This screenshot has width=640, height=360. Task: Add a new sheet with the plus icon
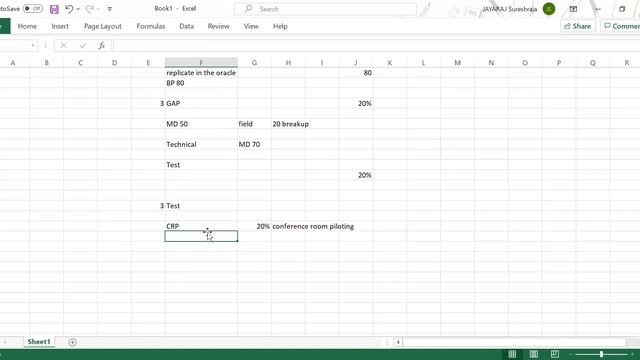72,342
